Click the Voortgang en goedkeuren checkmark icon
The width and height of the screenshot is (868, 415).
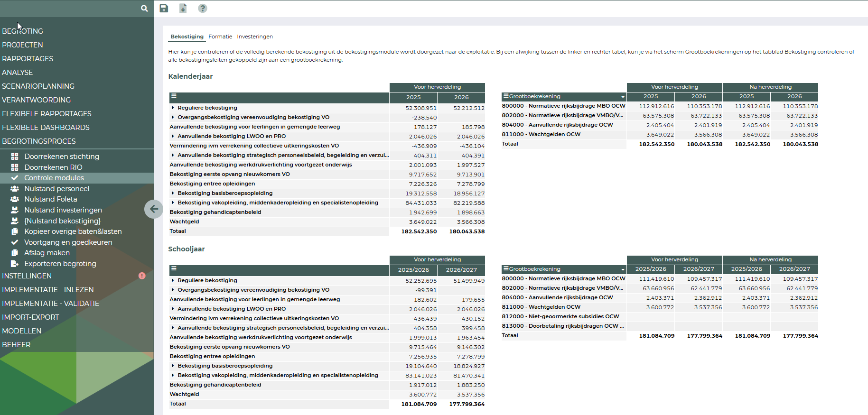click(x=15, y=242)
